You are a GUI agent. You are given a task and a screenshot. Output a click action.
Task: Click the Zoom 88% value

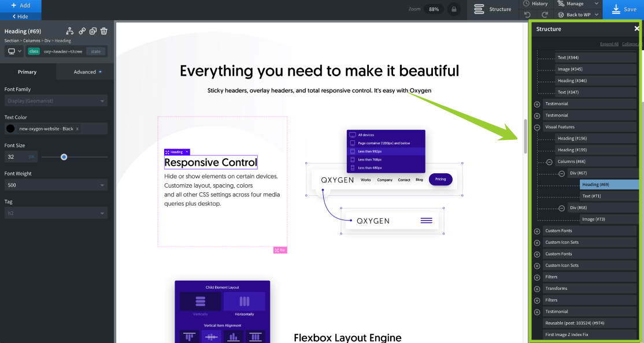coord(434,9)
